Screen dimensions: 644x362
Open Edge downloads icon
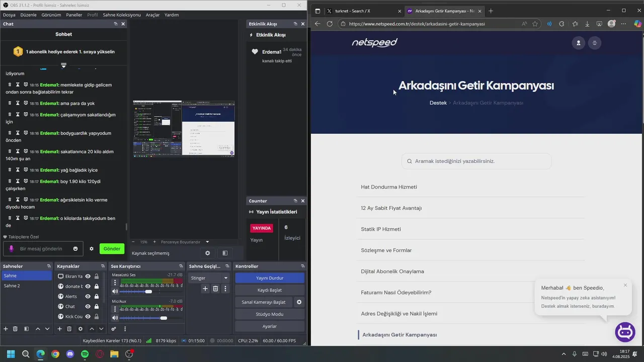point(587,24)
